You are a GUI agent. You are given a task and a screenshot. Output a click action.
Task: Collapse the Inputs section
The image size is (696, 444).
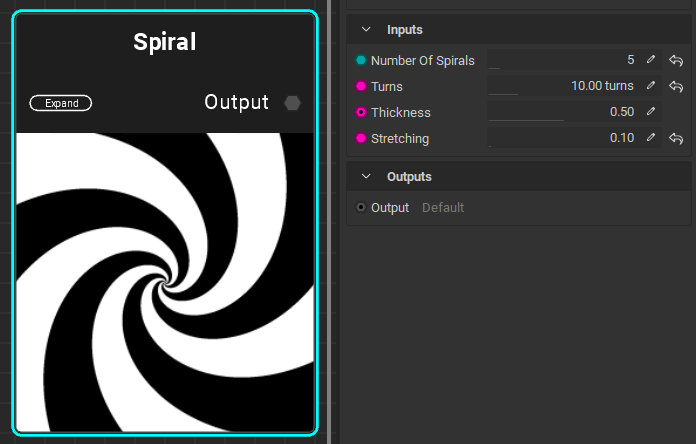click(x=366, y=30)
